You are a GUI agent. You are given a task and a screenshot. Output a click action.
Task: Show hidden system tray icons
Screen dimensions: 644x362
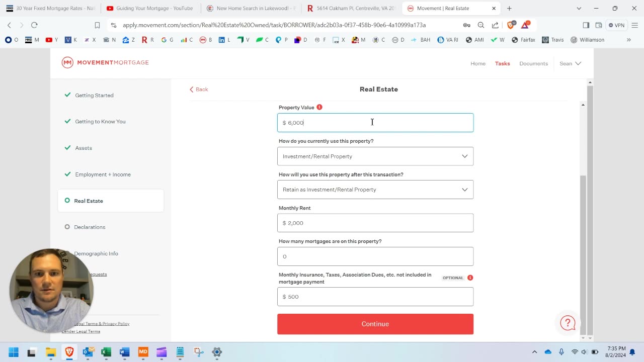[534, 352]
